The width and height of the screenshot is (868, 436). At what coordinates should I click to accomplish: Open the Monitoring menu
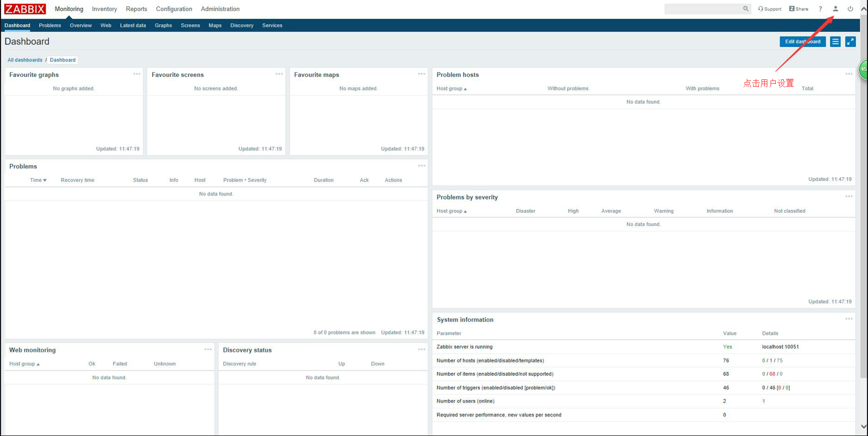click(69, 9)
